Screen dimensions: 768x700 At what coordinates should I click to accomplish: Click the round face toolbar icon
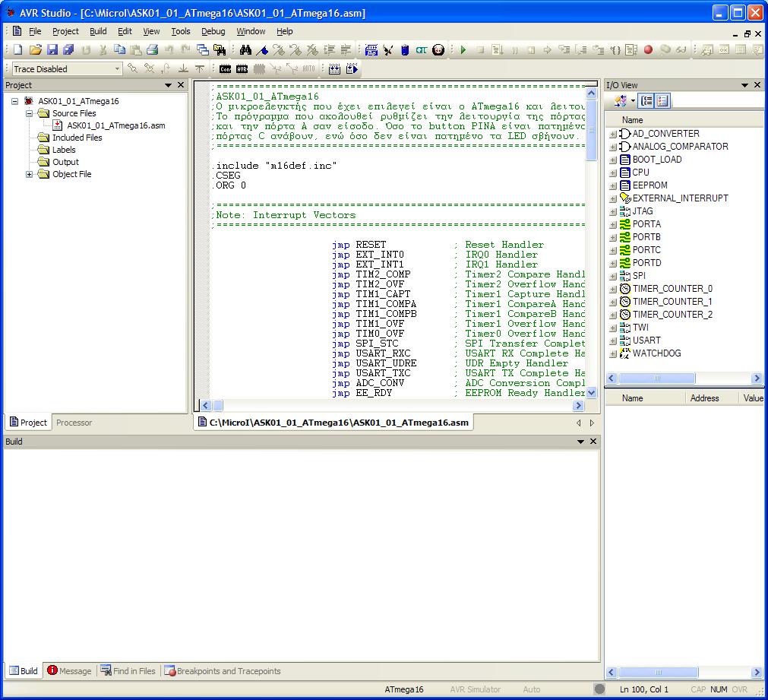[438, 50]
